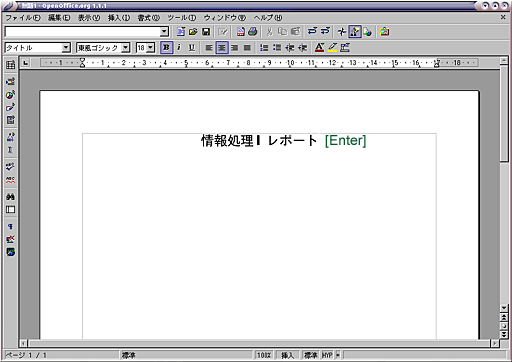Open Find and Replace binoculars icon
The height and width of the screenshot is (362, 512).
[x=10, y=197]
